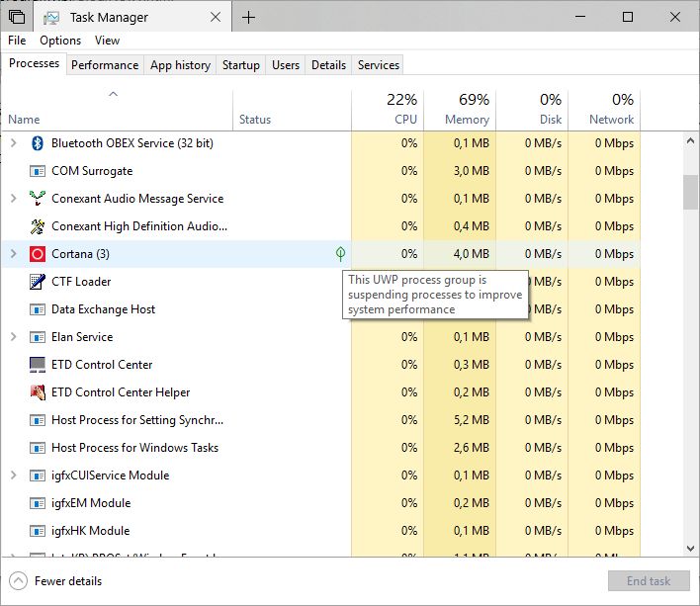Add a new tab with the plus button
700x606 pixels.
(248, 18)
